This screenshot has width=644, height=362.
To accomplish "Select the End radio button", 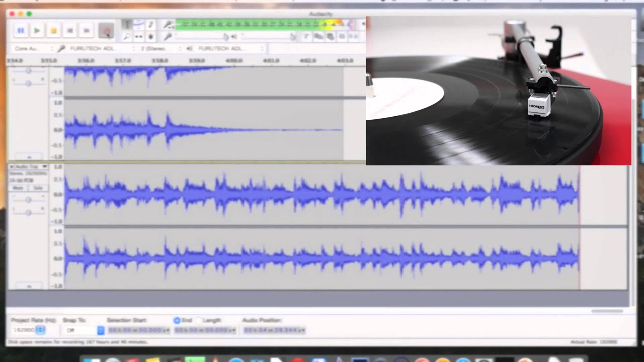I will [x=177, y=320].
